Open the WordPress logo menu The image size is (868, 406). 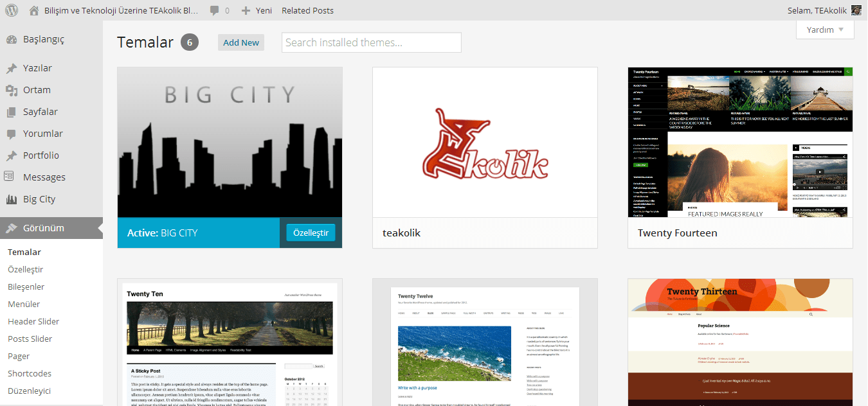pyautogui.click(x=12, y=10)
